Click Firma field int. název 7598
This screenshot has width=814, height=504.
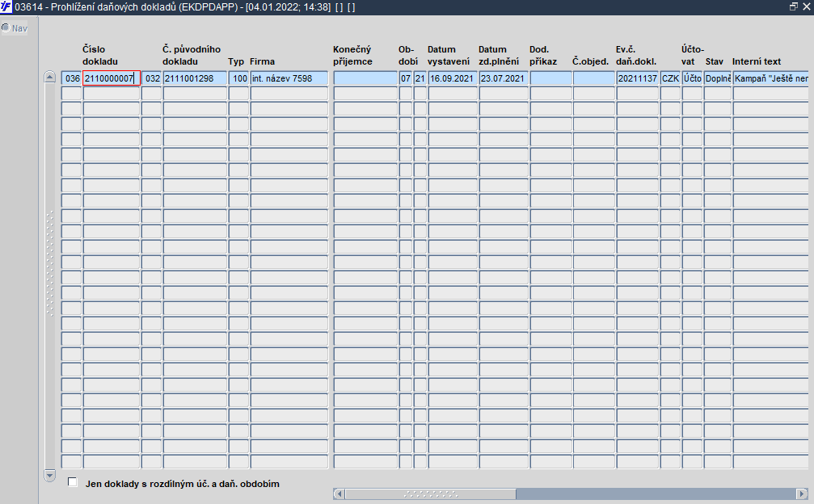click(x=289, y=78)
